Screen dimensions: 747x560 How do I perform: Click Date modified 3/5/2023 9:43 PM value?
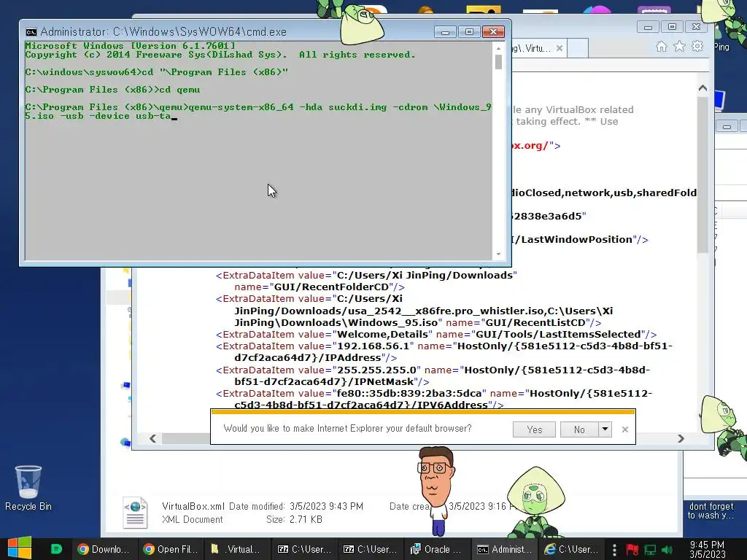[326, 506]
